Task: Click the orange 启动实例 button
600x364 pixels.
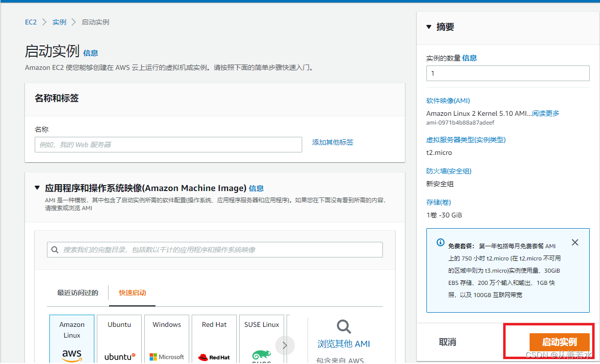Action: click(x=559, y=342)
